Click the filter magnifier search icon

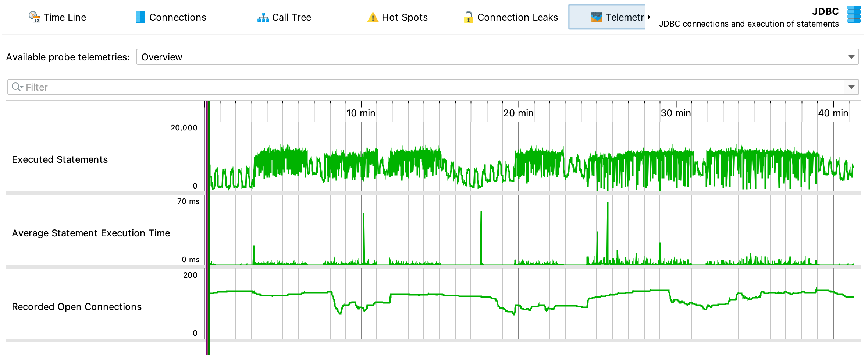tap(17, 87)
